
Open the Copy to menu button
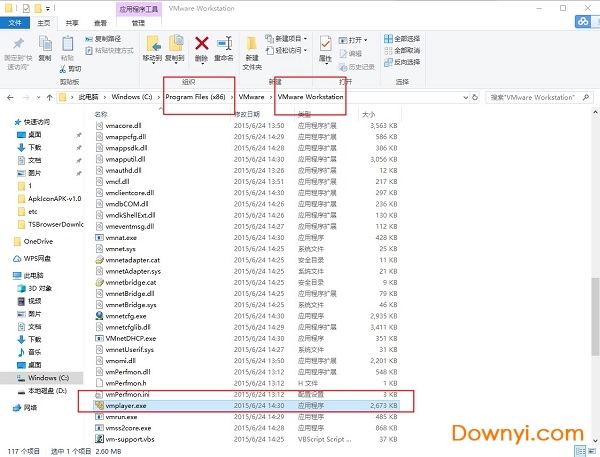click(175, 49)
